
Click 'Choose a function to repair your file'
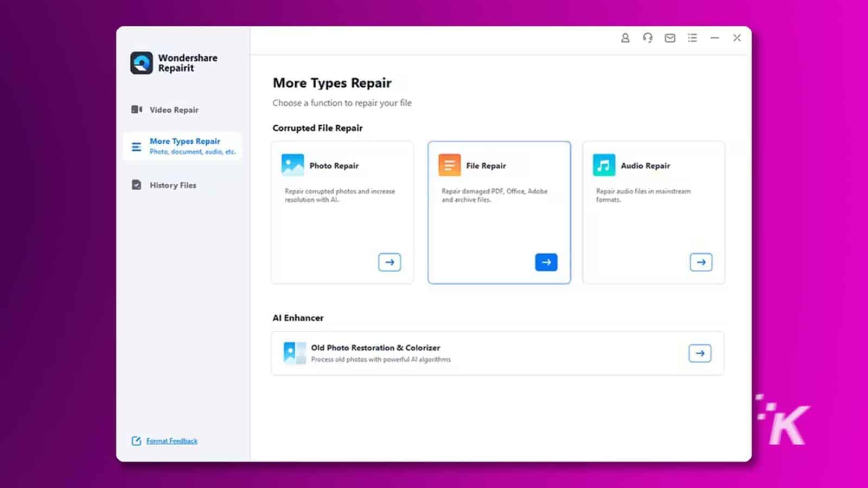pyautogui.click(x=342, y=103)
